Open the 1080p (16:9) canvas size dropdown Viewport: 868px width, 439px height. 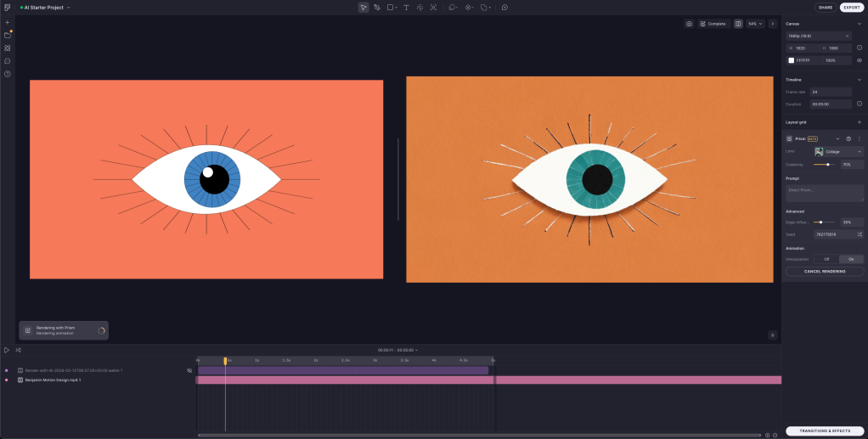[x=818, y=36]
